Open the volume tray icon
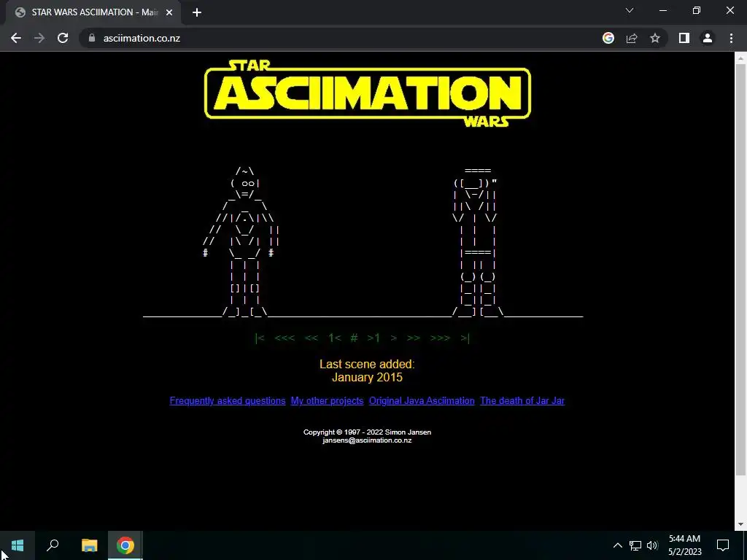 coord(652,545)
